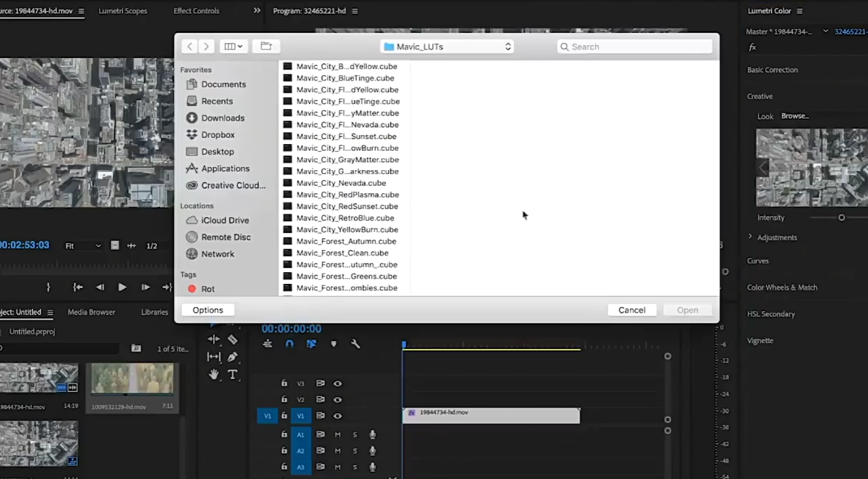The width and height of the screenshot is (868, 479).
Task: Select the Type tool in Premiere
Action: [x=233, y=374]
